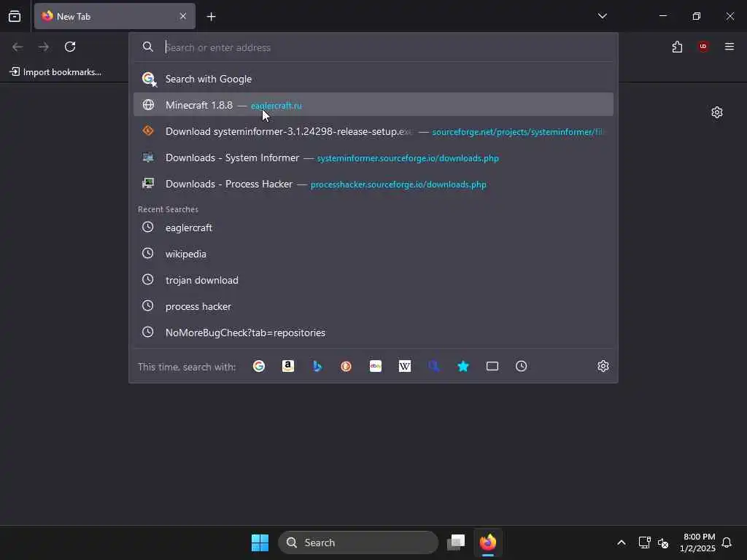Screen dimensions: 747x560
Task: Open the uBlock Origin extension icon
Action: 703,47
